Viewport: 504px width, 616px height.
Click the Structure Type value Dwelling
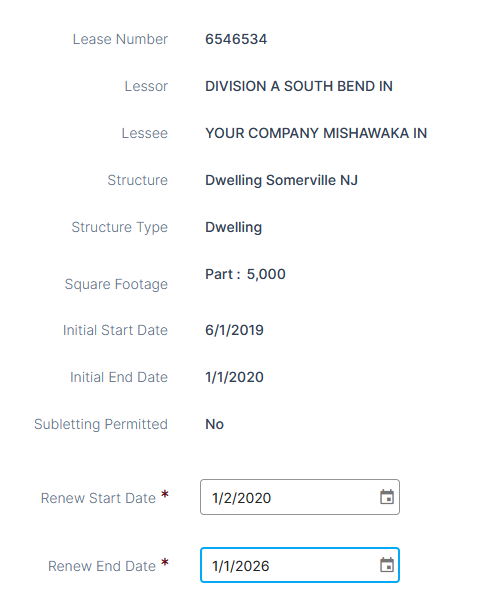[233, 227]
